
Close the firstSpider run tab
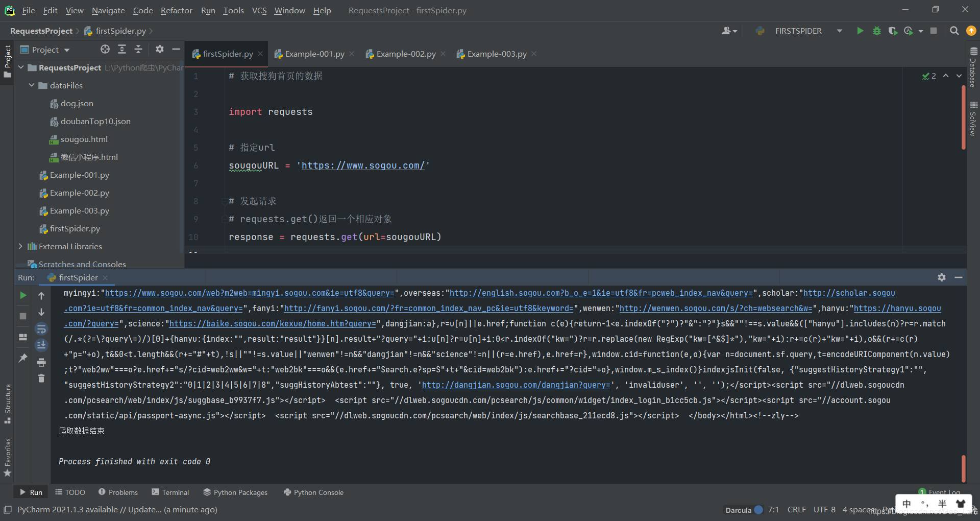click(x=105, y=277)
